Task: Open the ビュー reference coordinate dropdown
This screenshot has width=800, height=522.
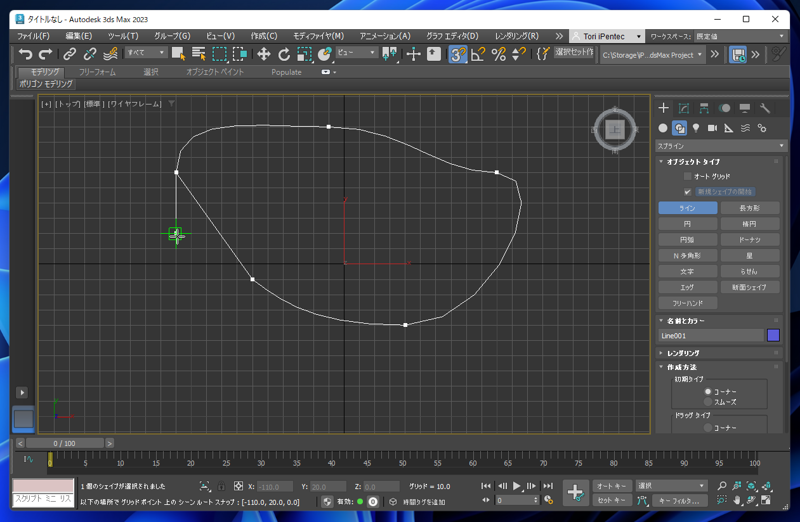Action: click(x=356, y=53)
